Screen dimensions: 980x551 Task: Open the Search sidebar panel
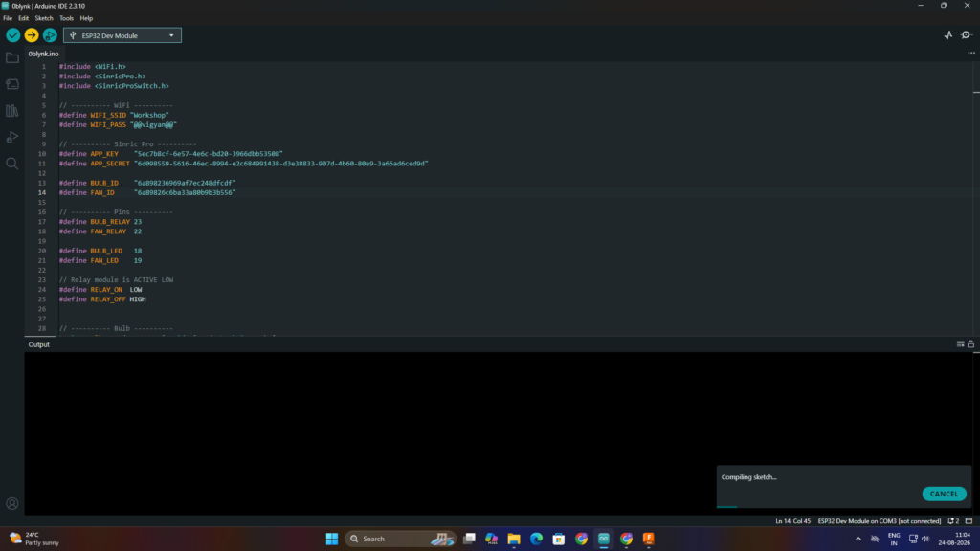[11, 164]
